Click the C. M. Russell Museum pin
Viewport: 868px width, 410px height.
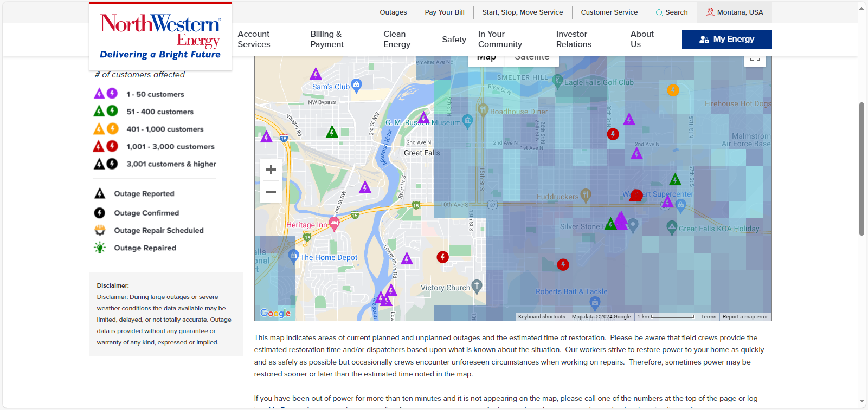467,121
